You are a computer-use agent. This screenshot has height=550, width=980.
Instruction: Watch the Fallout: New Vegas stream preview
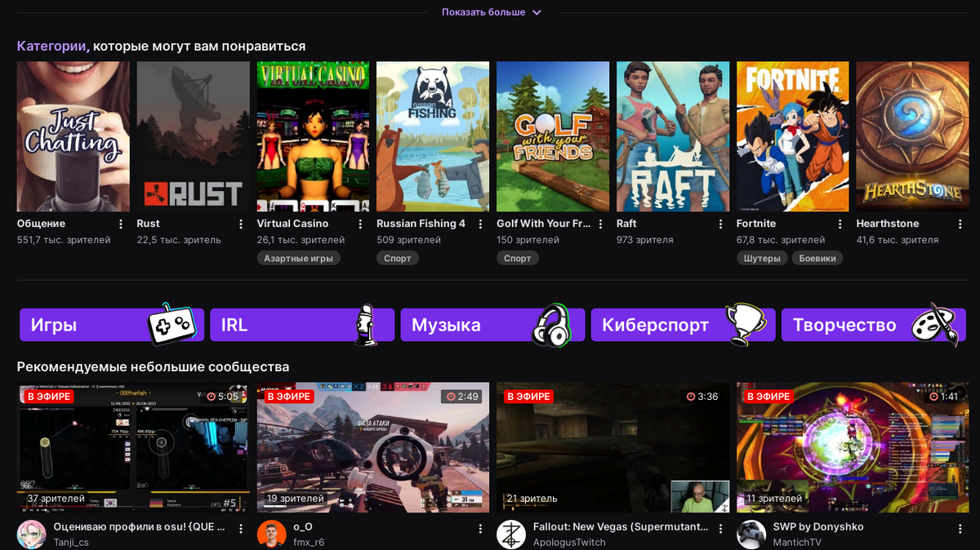[613, 448]
